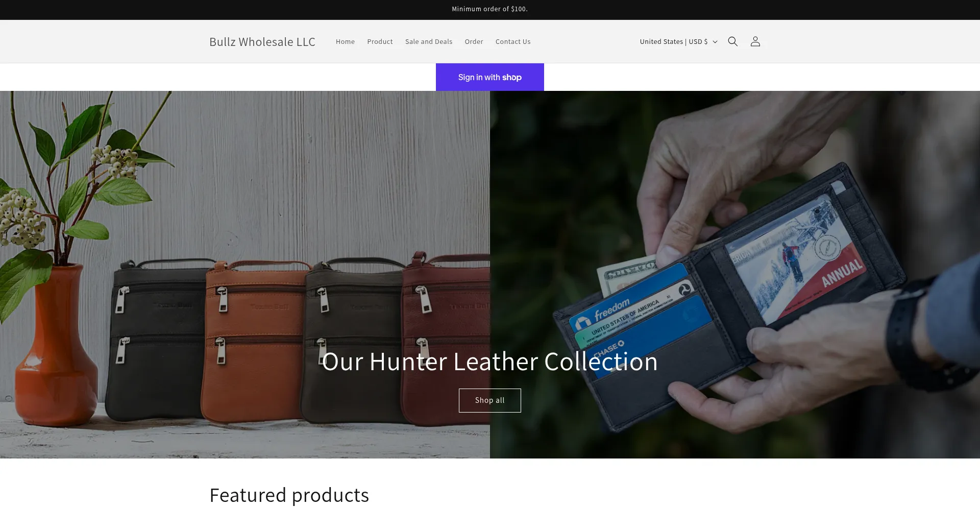Open the search magnifier icon
Viewport: 980px width, 507px height.
[732, 41]
